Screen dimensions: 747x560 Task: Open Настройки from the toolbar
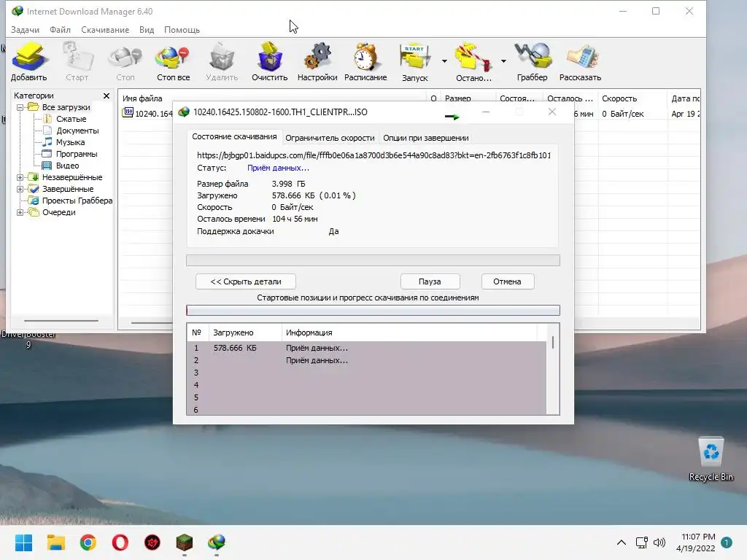317,61
